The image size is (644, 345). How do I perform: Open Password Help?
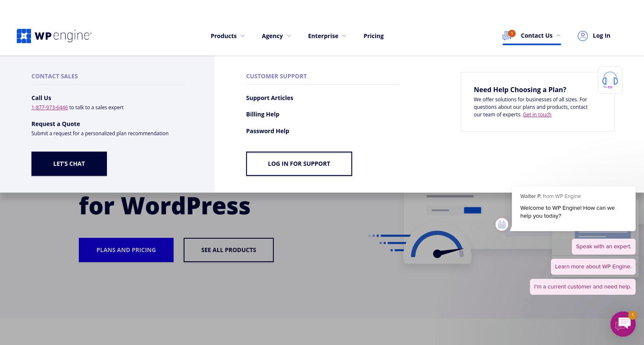pos(267,131)
